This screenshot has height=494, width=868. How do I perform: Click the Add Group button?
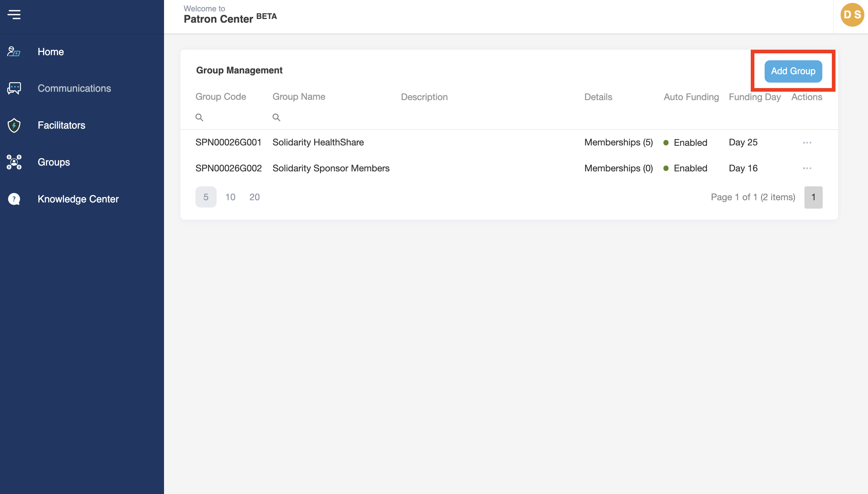pyautogui.click(x=793, y=71)
